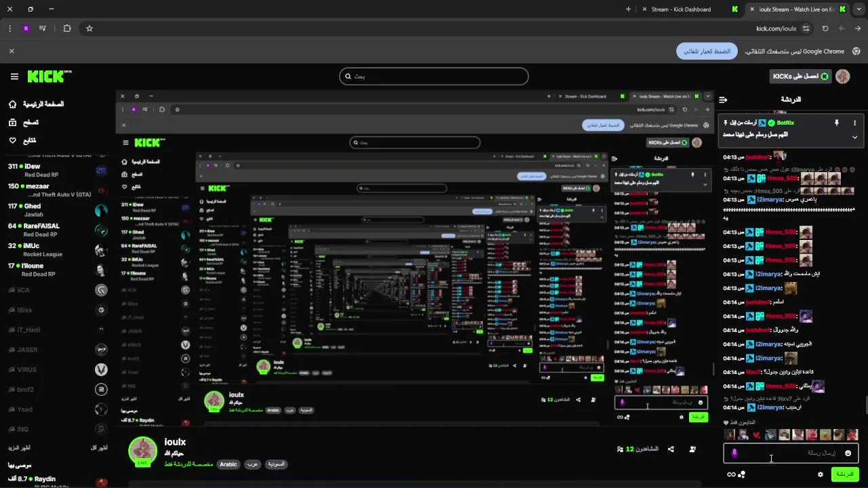Open iMUc channel in the sidebar
Screen dimensions: 868x488
(57, 250)
